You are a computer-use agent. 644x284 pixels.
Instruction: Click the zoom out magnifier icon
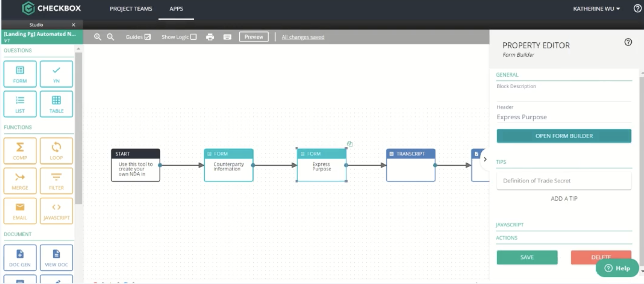point(110,37)
